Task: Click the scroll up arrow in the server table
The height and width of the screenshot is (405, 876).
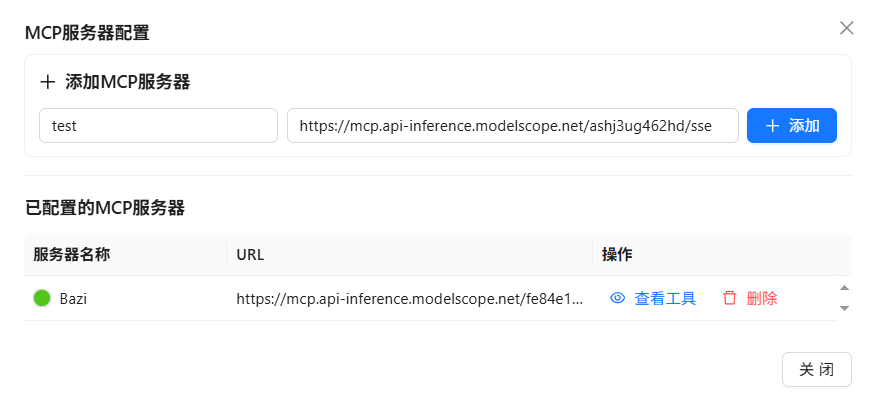Action: [844, 289]
